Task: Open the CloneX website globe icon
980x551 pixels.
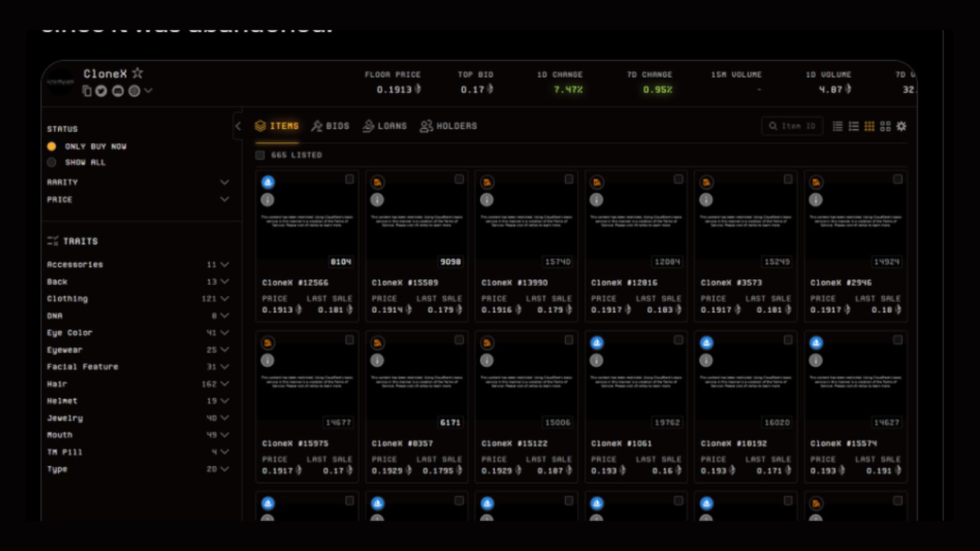Action: point(134,91)
